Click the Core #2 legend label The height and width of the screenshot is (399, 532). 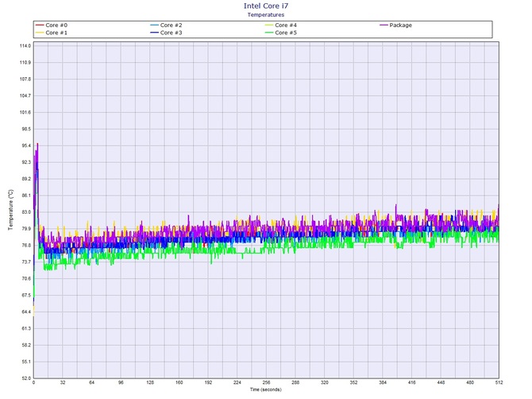click(171, 25)
